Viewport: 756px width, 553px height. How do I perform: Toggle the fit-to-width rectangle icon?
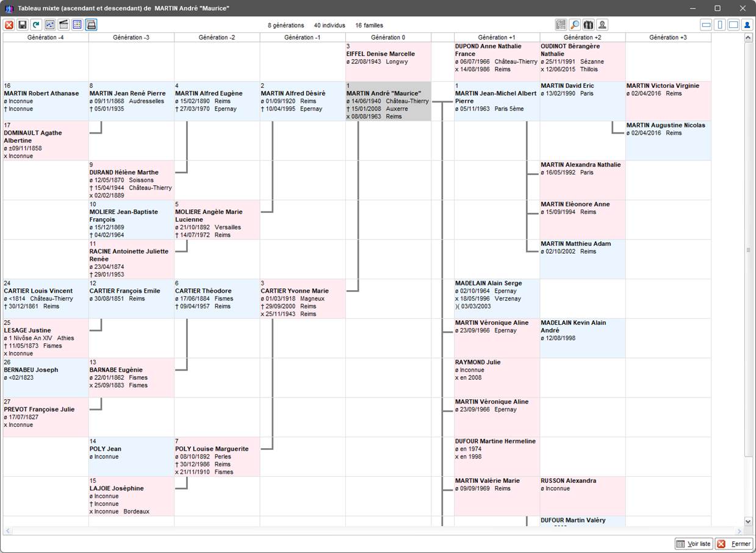point(707,25)
